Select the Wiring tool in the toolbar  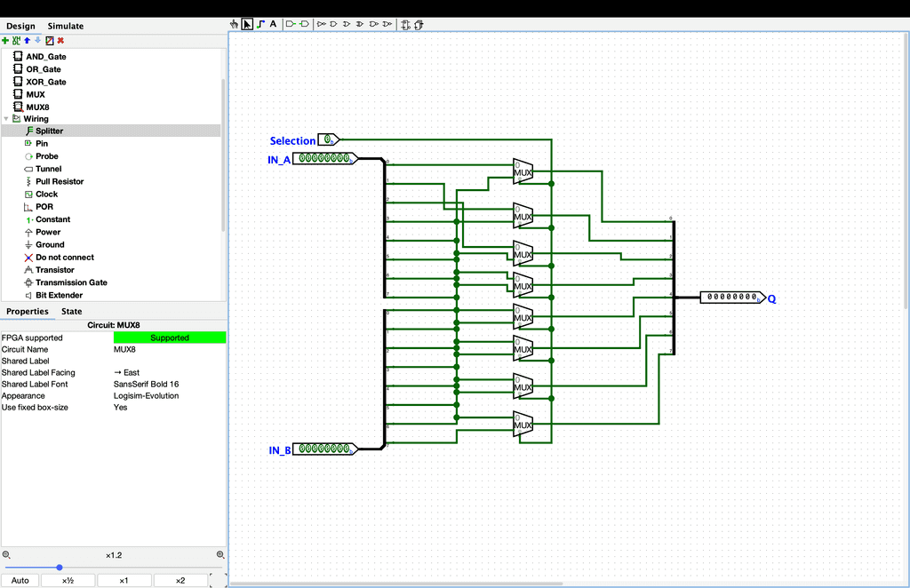(260, 25)
